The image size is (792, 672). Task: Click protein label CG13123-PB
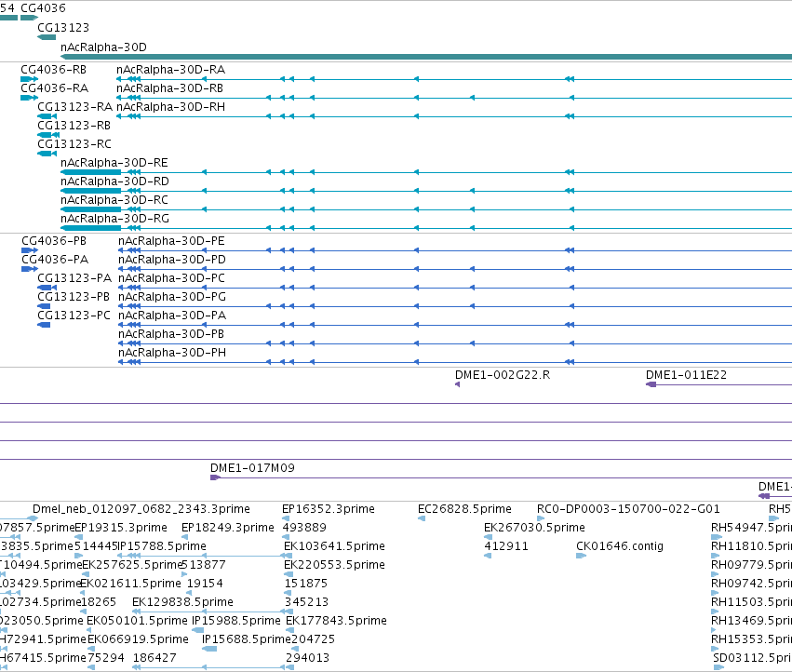pos(74,297)
